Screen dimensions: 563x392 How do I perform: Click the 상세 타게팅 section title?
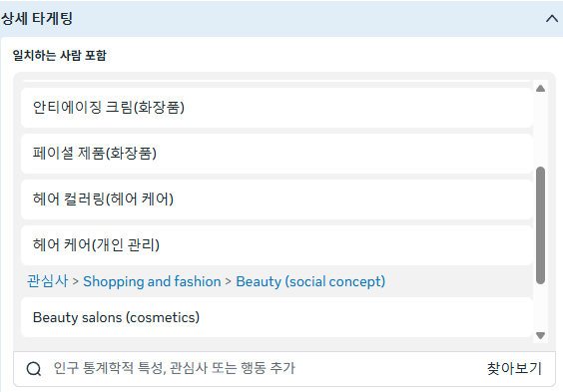pyautogui.click(x=37, y=19)
